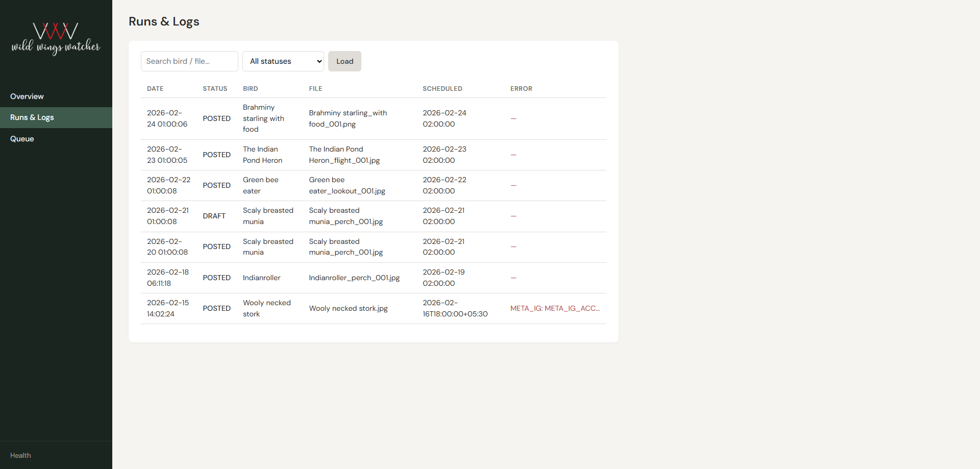Open the Overview page
This screenshot has height=469, width=980.
27,96
